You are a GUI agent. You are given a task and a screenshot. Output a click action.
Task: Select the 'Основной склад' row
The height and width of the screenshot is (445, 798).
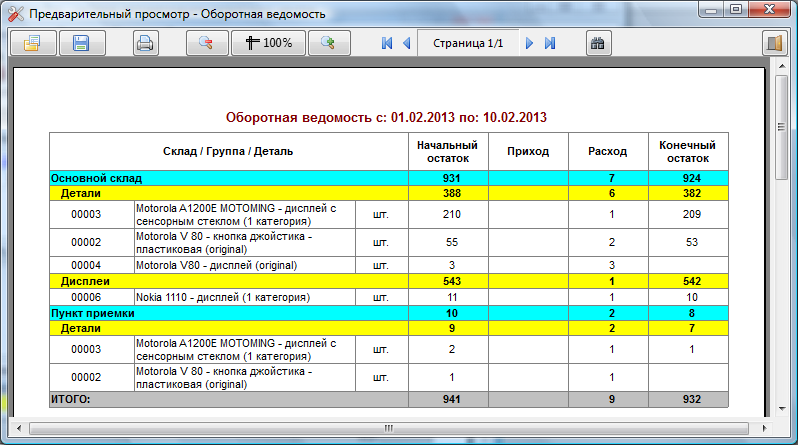pyautogui.click(x=389, y=178)
